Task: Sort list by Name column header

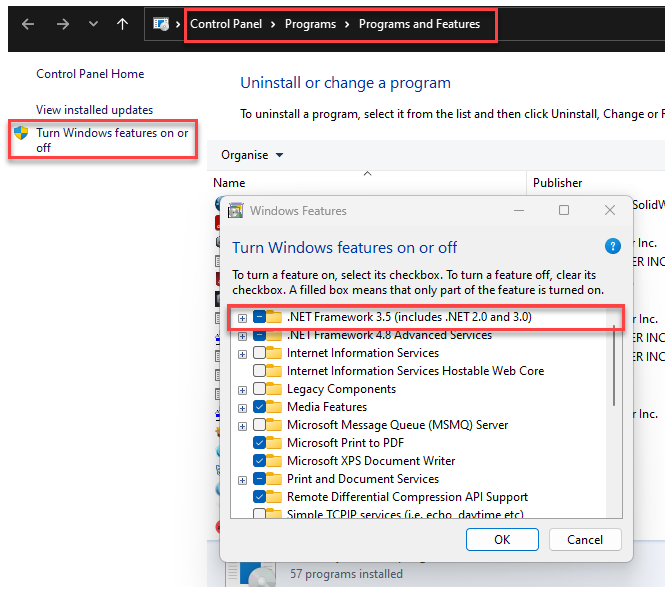Action: (x=229, y=183)
